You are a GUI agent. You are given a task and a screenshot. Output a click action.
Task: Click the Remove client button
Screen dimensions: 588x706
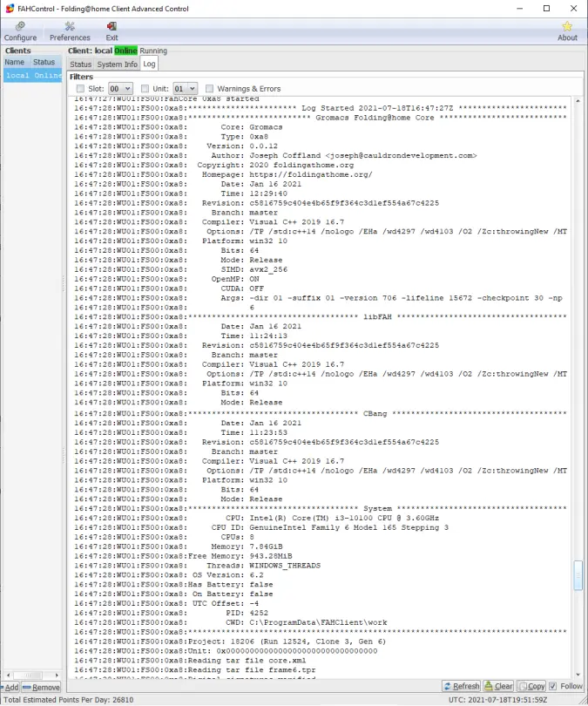pyautogui.click(x=41, y=687)
